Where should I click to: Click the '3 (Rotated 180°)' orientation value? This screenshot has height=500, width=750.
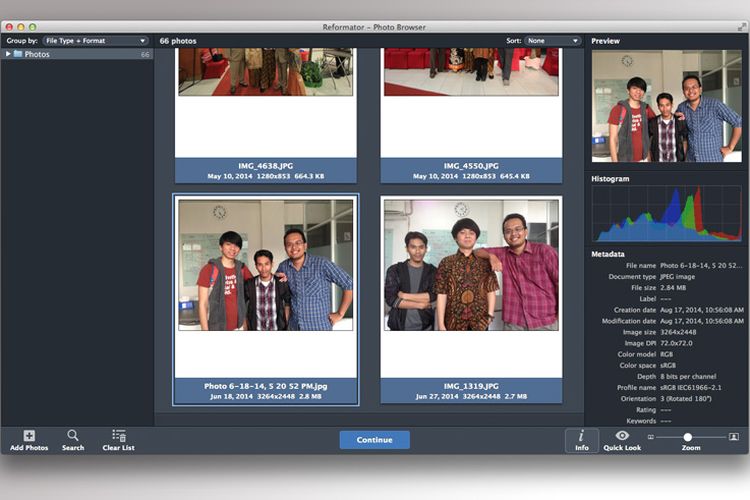pyautogui.click(x=686, y=399)
